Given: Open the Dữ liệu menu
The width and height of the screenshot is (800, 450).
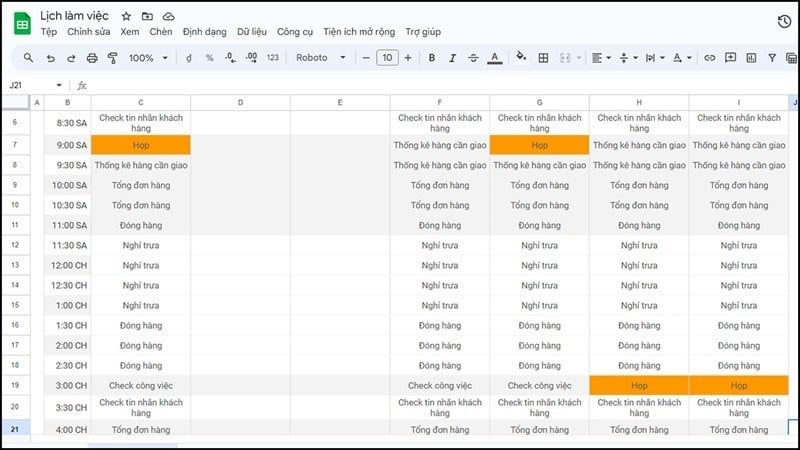Looking at the screenshot, I should coord(251,32).
